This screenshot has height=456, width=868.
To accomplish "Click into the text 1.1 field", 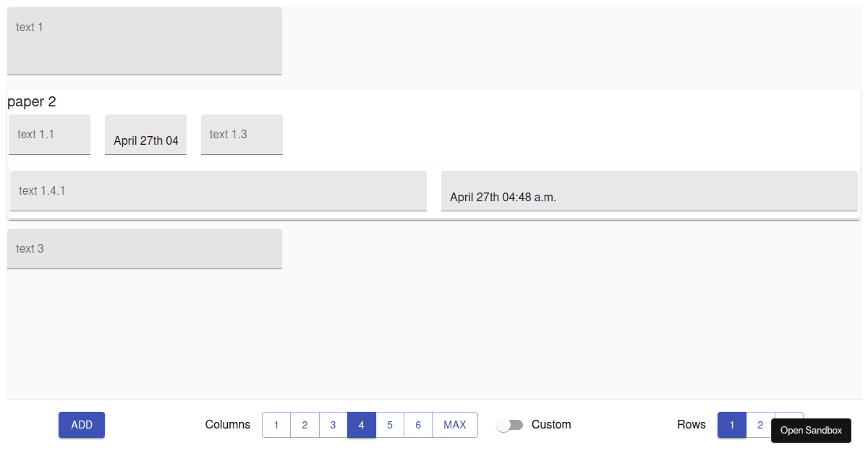I will (49, 135).
